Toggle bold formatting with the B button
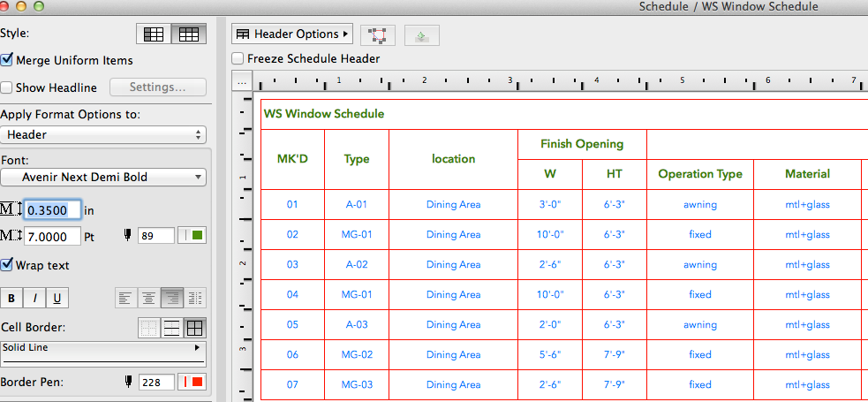 11,299
